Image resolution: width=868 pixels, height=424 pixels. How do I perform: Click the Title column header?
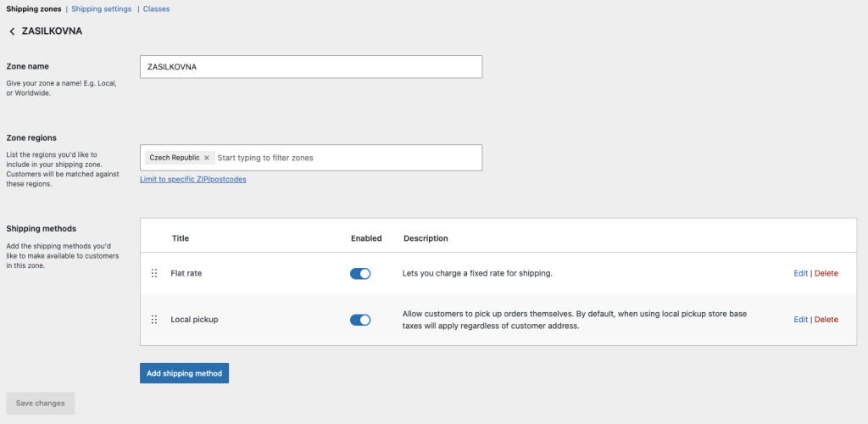coord(181,238)
